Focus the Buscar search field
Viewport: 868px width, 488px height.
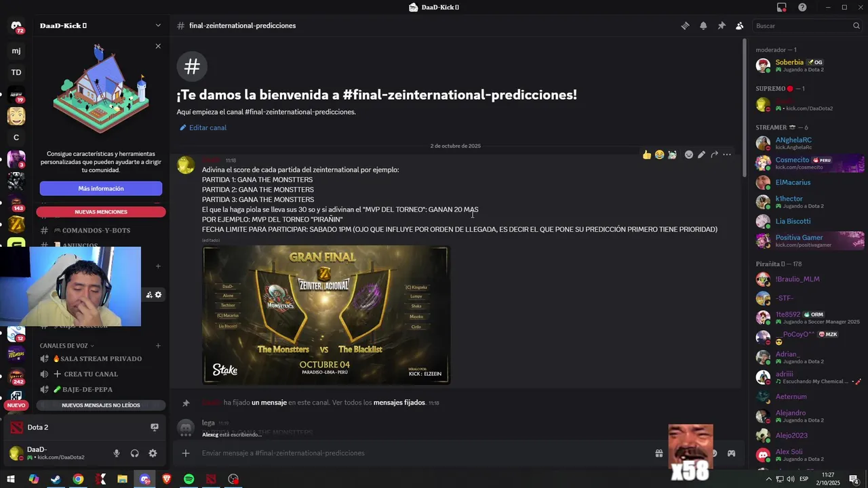coord(807,26)
